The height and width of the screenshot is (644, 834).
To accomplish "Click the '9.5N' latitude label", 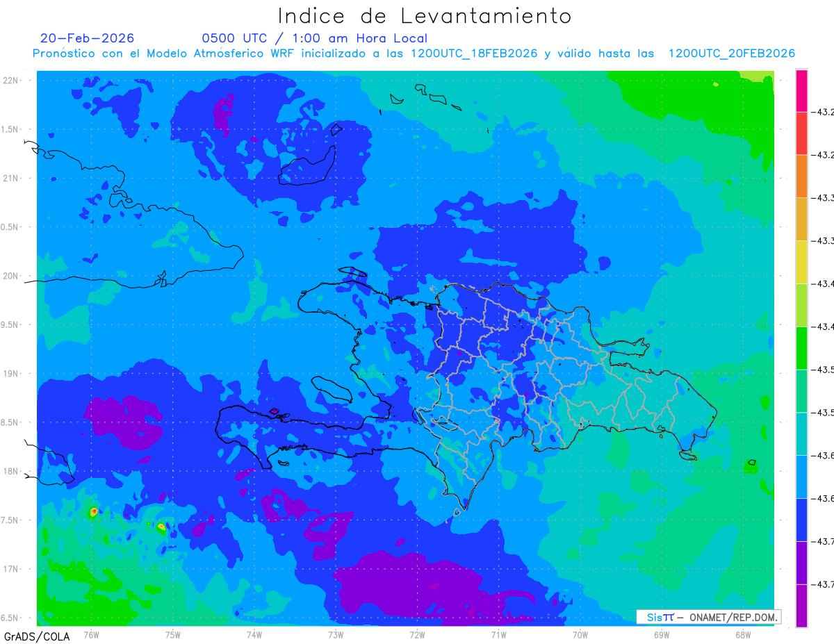I will (x=10, y=324).
